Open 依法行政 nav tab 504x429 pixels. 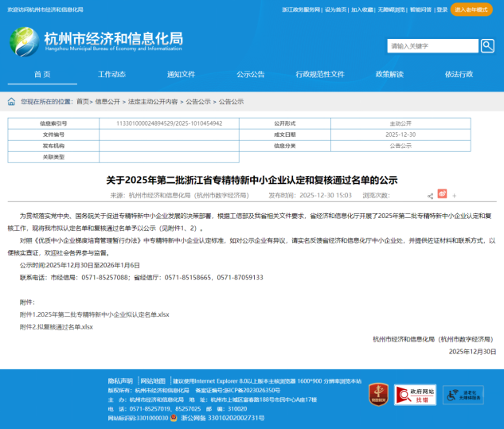click(x=459, y=74)
